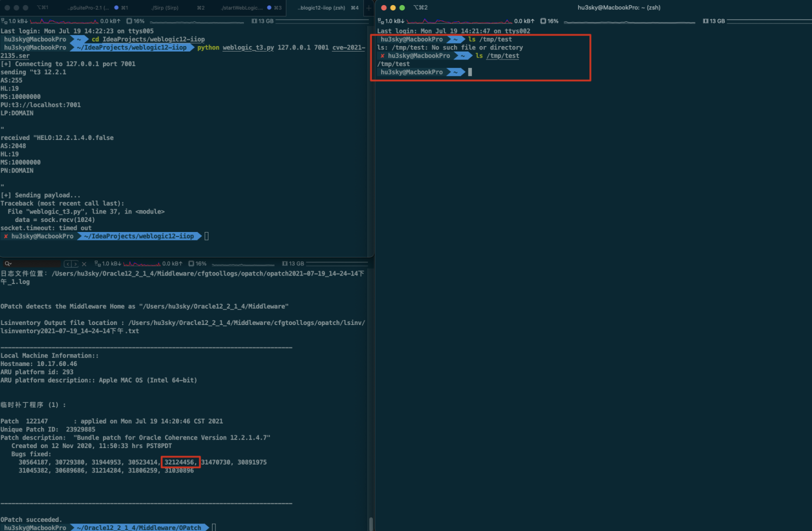Click network graph in right window status bar
Image resolution: width=812 pixels, height=531 pixels.
(459, 21)
